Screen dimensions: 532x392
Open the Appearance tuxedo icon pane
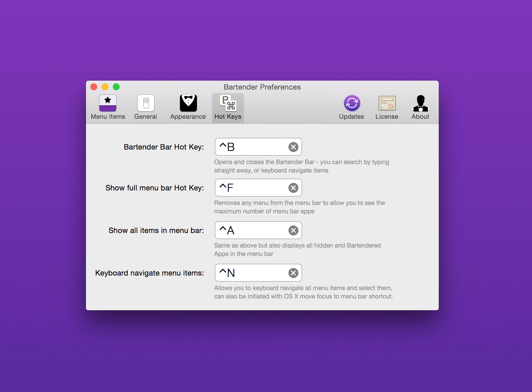pos(188,107)
